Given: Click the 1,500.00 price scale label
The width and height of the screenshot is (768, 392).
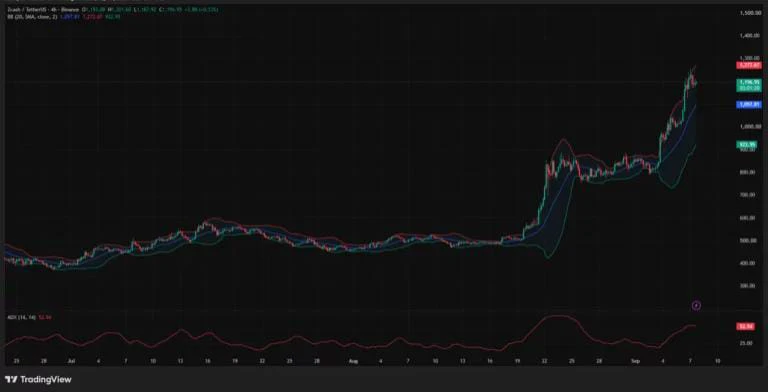Looking at the screenshot, I should (749, 13).
